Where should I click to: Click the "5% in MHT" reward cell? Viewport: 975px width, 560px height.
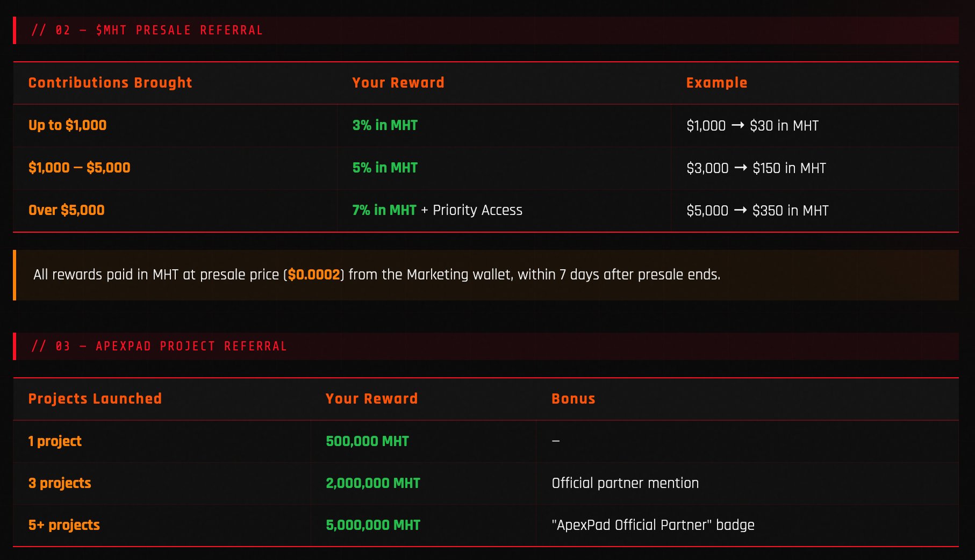pos(385,168)
